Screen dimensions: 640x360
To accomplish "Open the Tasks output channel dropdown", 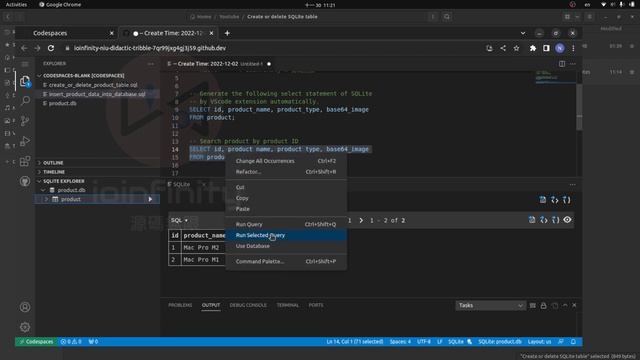I will (x=490, y=305).
